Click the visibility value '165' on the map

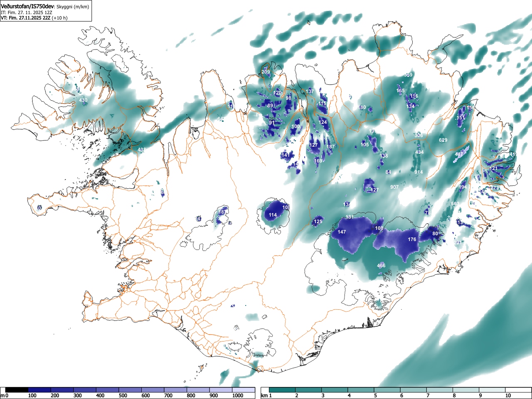point(400,91)
